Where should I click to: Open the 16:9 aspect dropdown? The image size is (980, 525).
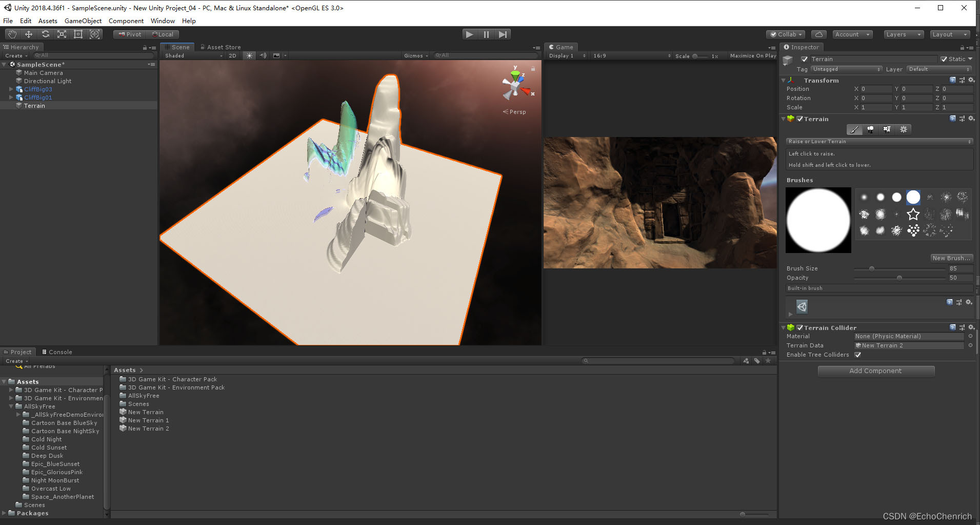(x=631, y=55)
